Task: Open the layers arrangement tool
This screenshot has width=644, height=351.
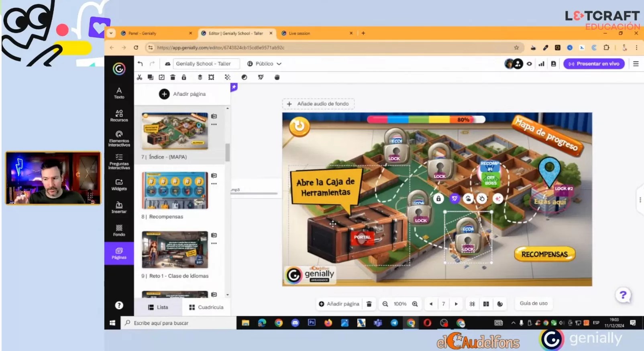Action: point(200,77)
